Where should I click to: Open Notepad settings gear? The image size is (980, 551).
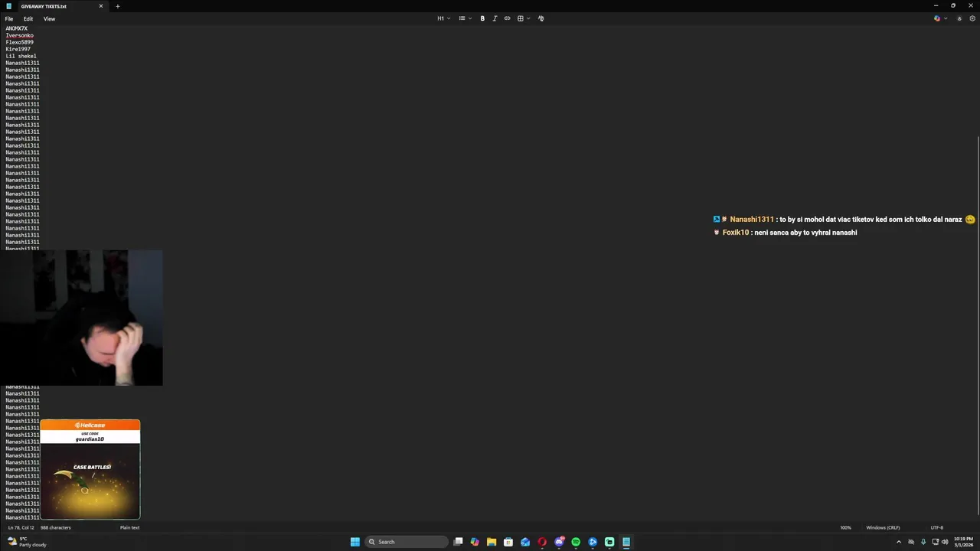click(x=972, y=18)
